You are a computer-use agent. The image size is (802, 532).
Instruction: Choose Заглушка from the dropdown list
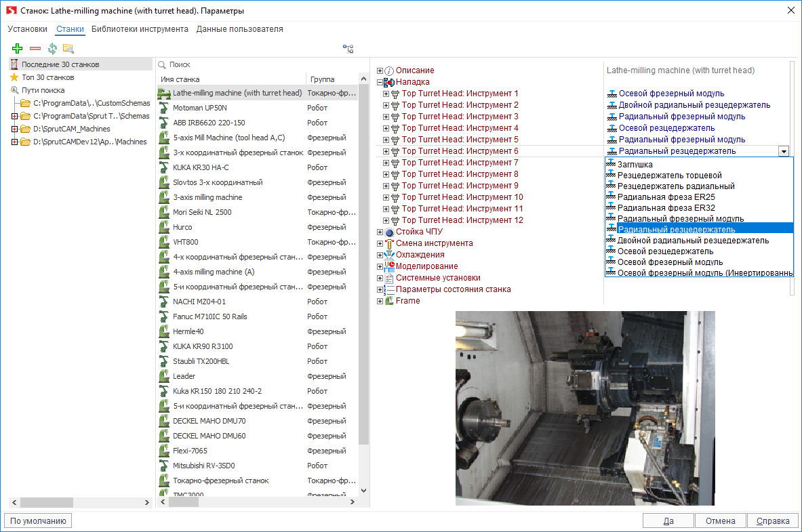coord(635,165)
